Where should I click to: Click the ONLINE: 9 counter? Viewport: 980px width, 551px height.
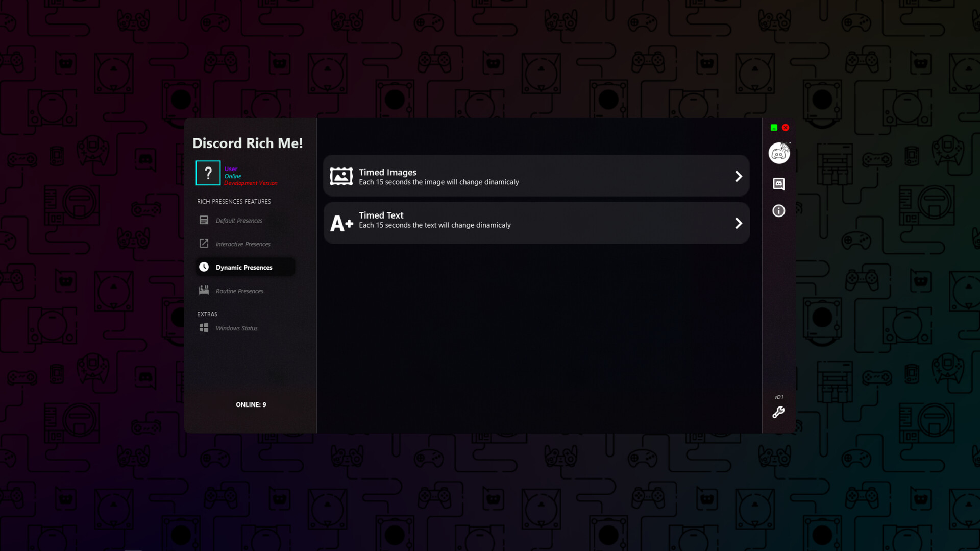[251, 404]
